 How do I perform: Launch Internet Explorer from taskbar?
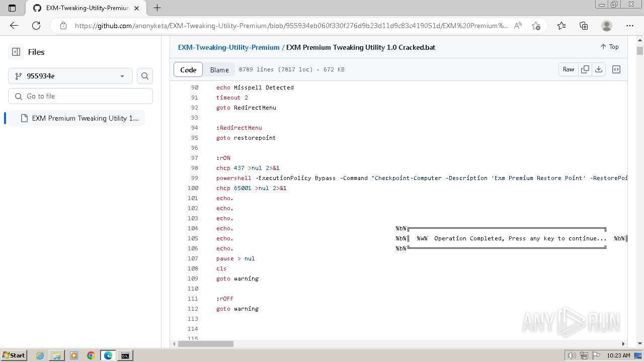point(40,355)
